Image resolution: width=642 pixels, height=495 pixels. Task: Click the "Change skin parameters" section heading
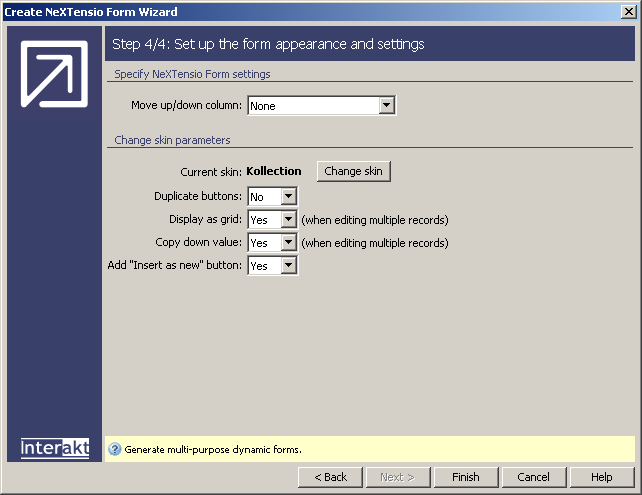pos(172,140)
